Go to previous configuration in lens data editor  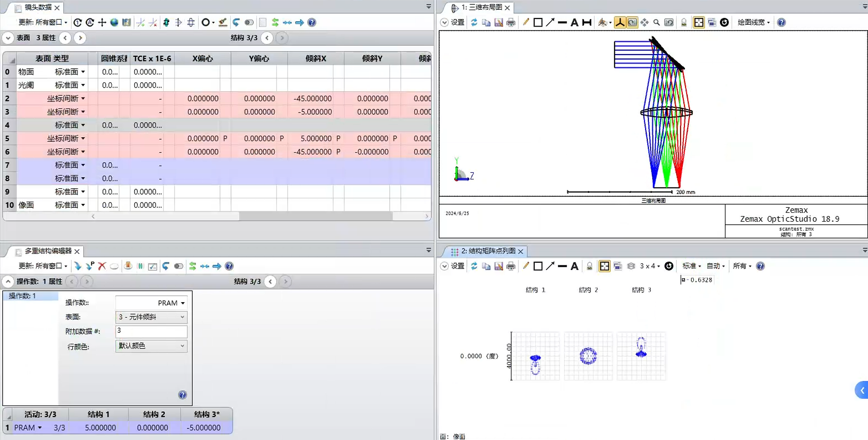coord(267,38)
